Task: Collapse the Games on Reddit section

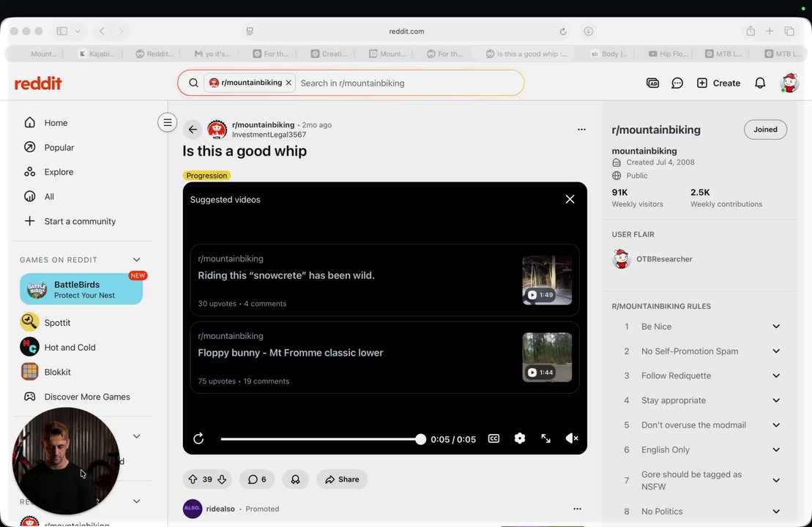Action: pos(136,260)
